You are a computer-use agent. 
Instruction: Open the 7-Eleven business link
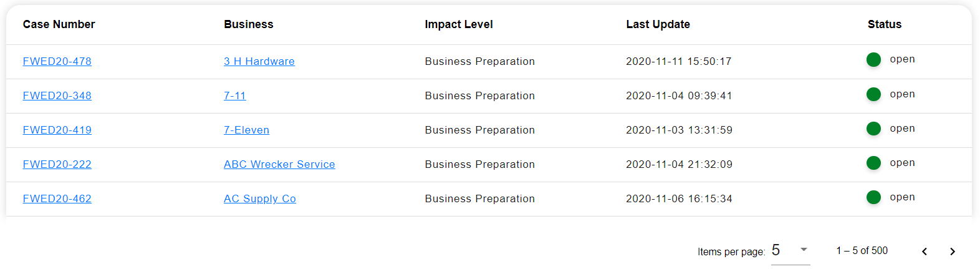pos(246,130)
